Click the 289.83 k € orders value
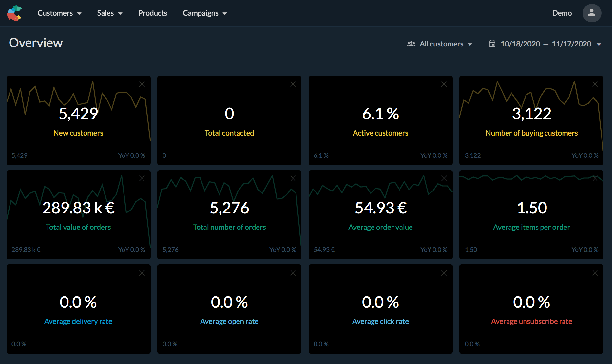Screen dimensions: 612x364 point(78,208)
